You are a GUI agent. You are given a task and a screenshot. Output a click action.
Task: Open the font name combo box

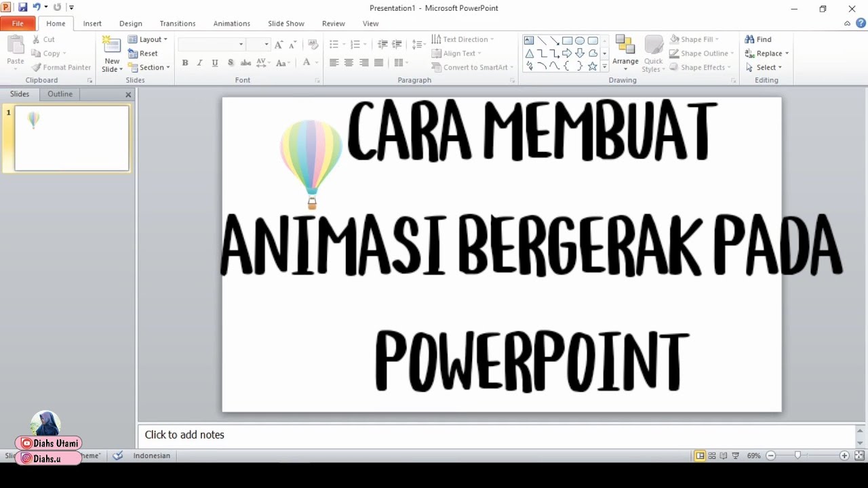[x=212, y=45]
